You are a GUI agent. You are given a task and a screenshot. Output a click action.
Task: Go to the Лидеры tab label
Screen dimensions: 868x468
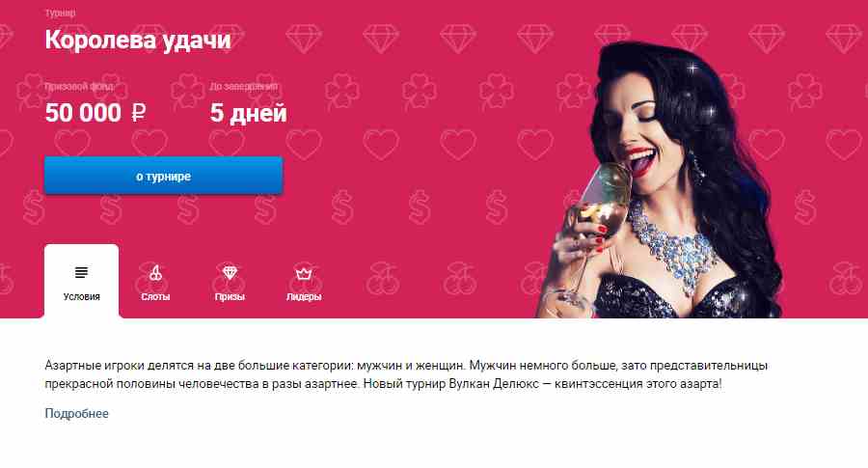[304, 297]
